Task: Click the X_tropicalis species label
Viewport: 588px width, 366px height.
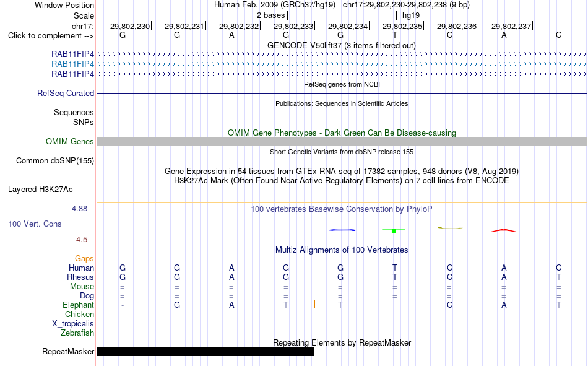Action: click(73, 324)
